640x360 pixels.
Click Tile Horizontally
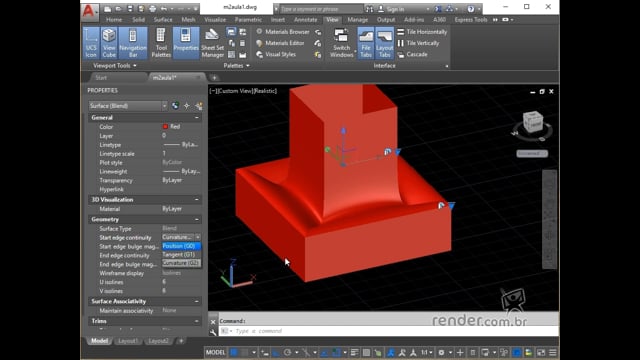tap(422, 32)
